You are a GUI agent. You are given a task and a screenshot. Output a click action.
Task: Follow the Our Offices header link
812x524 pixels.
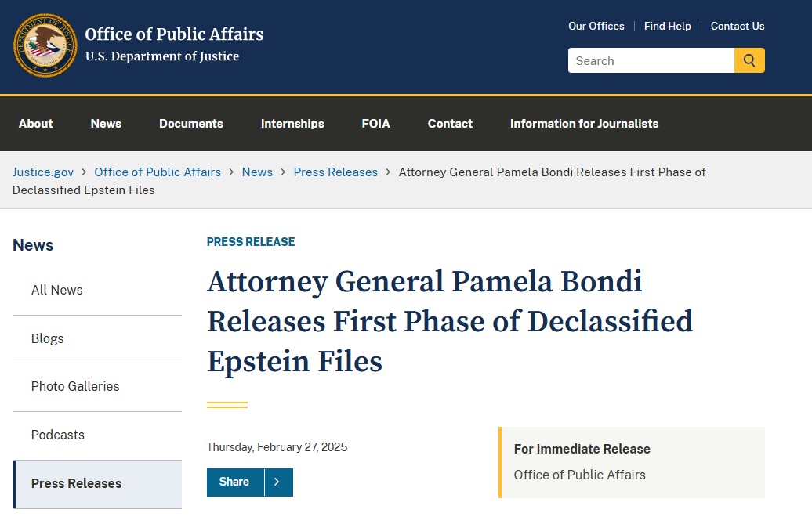tap(596, 26)
